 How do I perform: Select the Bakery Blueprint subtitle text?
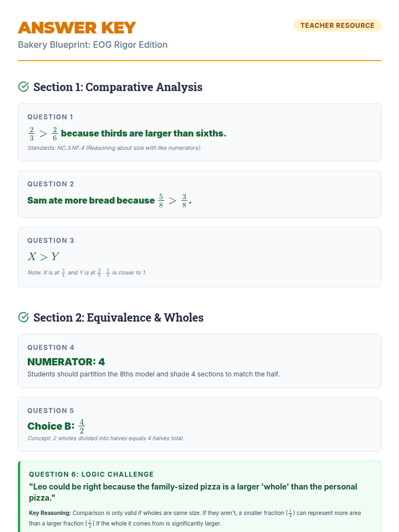(92, 45)
